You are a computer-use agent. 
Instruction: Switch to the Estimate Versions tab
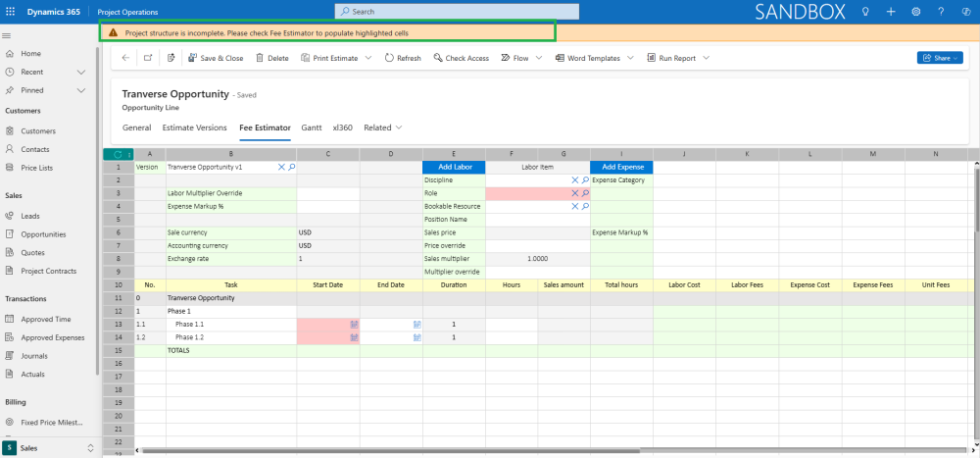[194, 127]
